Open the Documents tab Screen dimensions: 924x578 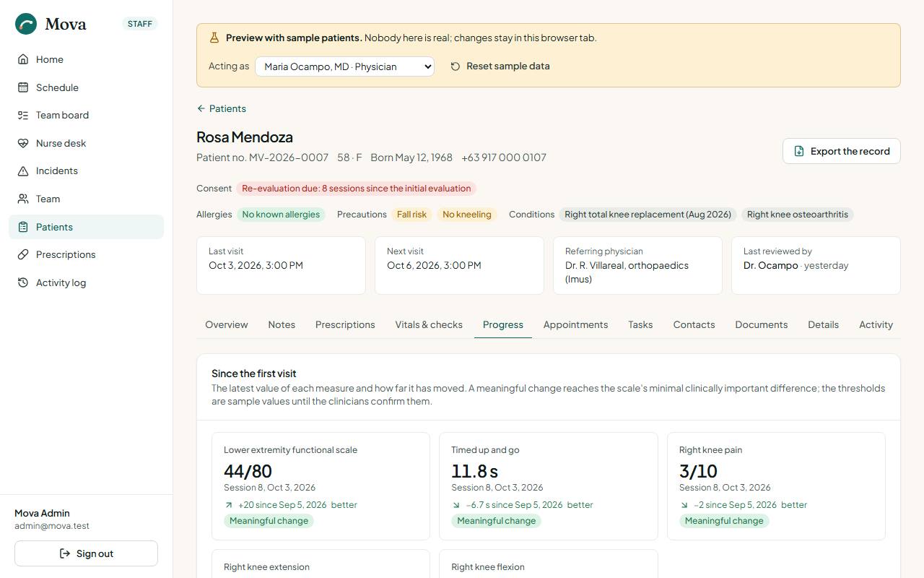pyautogui.click(x=761, y=324)
